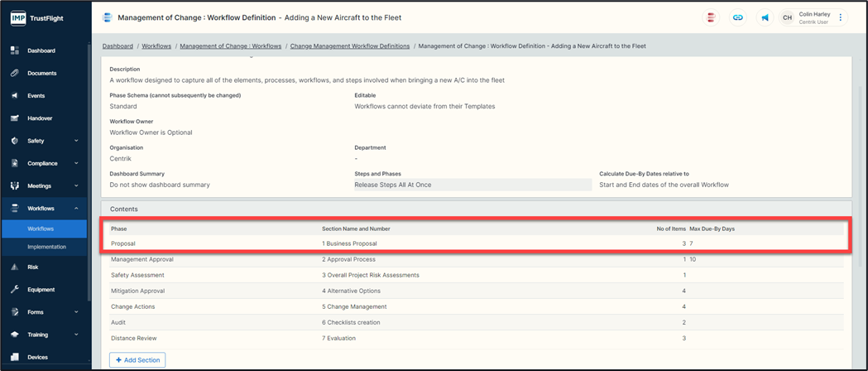Screen dimensions: 868x371
Task: Collapse the Workflows sidebar section
Action: click(x=76, y=209)
